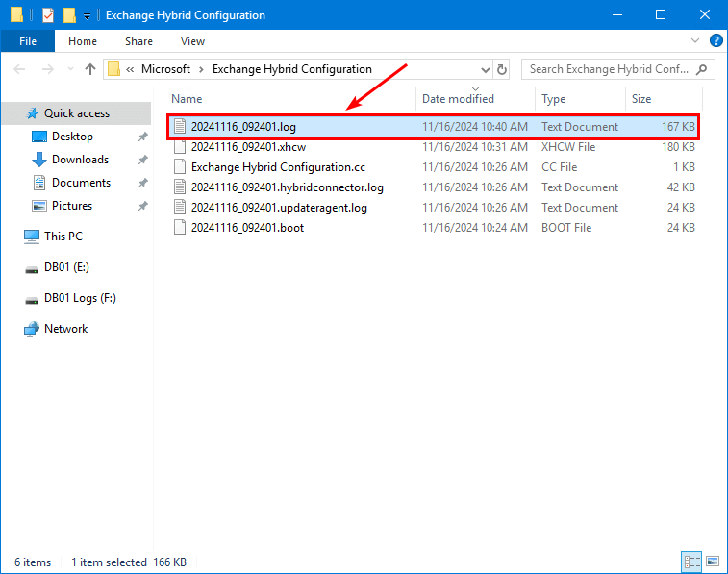Switch to the View ribbon tab
728x574 pixels.
click(192, 41)
